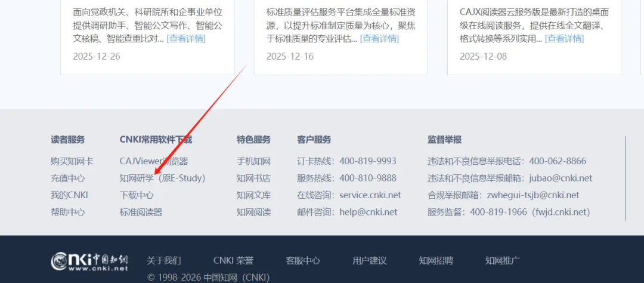Click the 2025-12-08 date text
Viewport: 644px width, 283px height.
[484, 56]
